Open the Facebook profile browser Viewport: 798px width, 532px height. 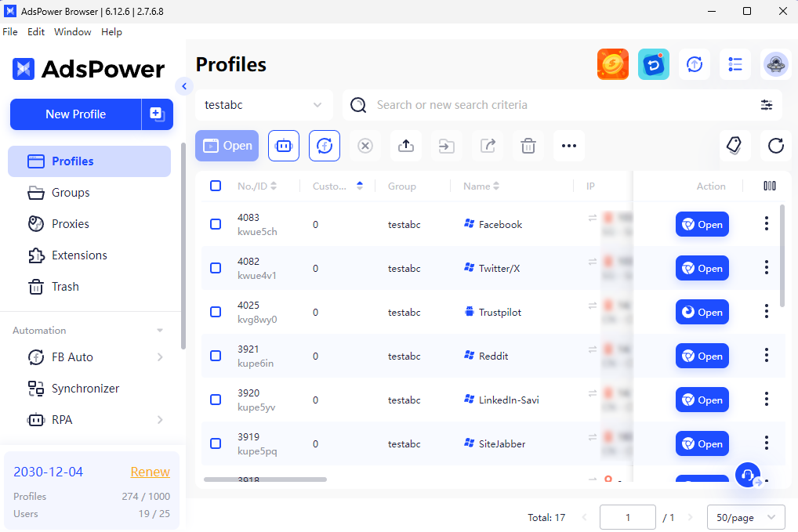point(702,224)
